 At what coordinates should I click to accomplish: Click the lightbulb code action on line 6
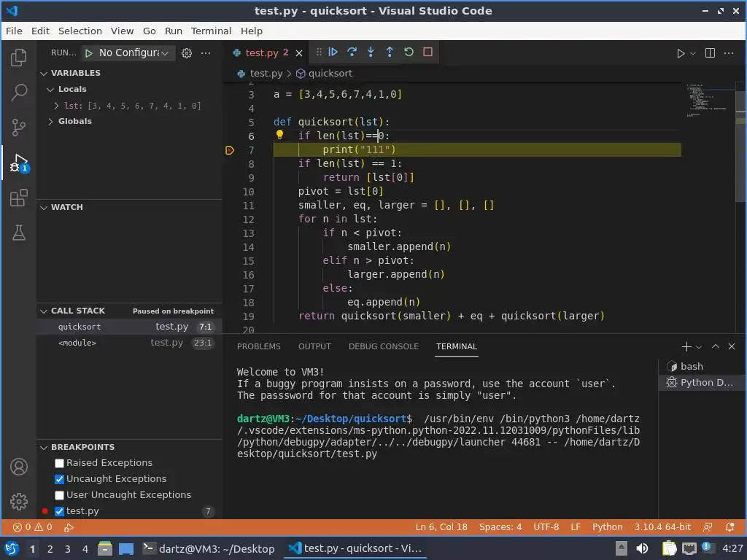coord(279,135)
